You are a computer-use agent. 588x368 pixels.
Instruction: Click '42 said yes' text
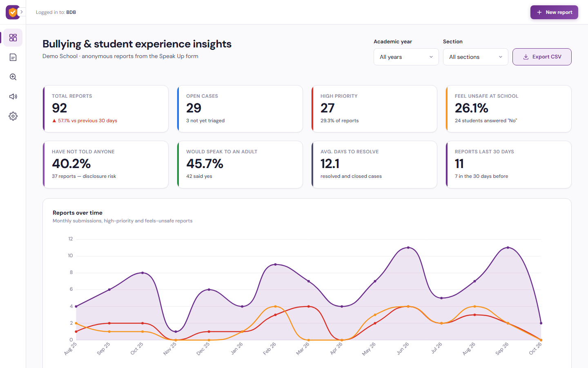point(199,176)
